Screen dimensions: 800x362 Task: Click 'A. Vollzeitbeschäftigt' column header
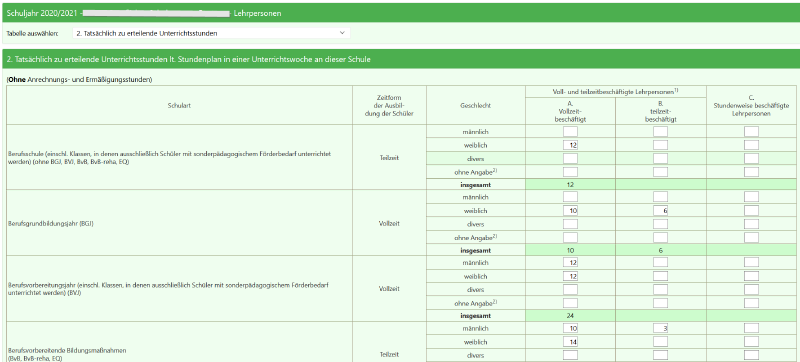(x=570, y=111)
